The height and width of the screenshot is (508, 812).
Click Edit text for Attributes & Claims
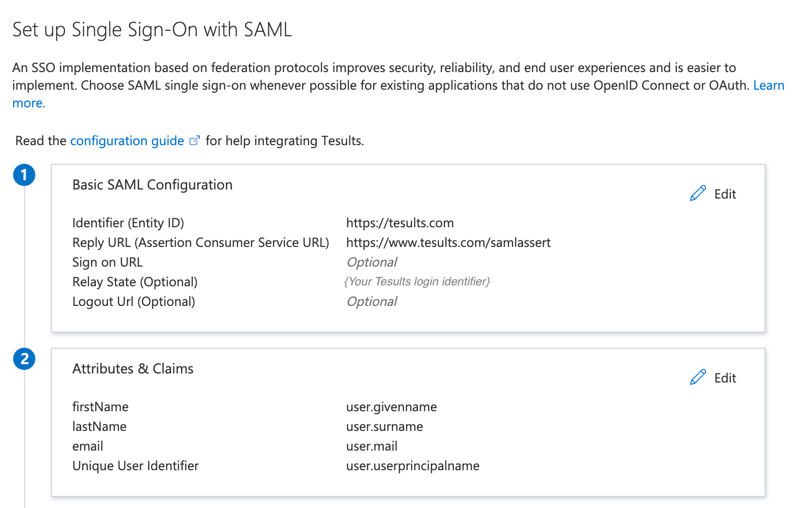pyautogui.click(x=725, y=378)
